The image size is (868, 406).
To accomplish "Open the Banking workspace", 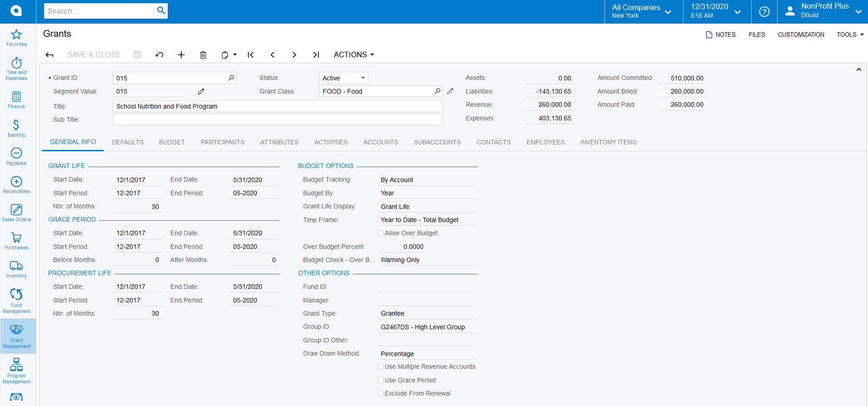I will (16, 129).
